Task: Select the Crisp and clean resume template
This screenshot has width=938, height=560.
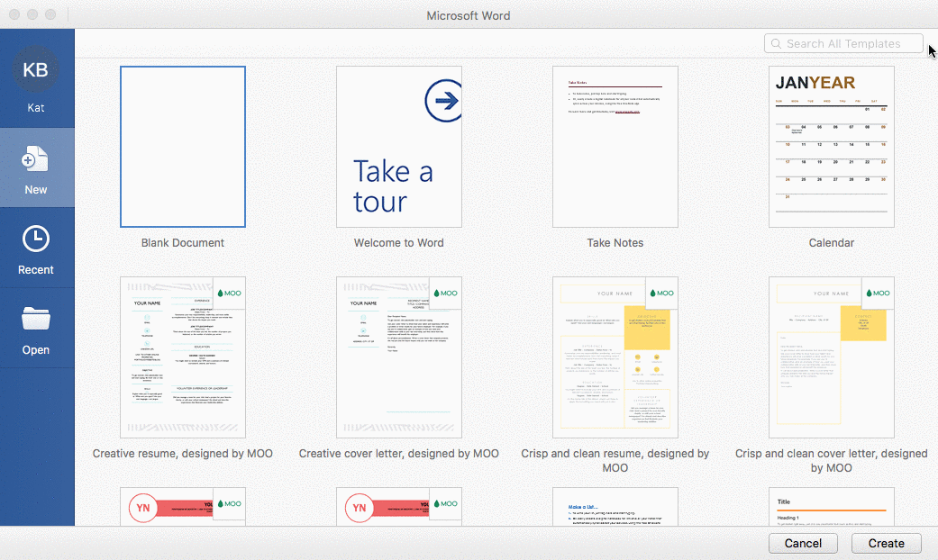Action: click(615, 357)
